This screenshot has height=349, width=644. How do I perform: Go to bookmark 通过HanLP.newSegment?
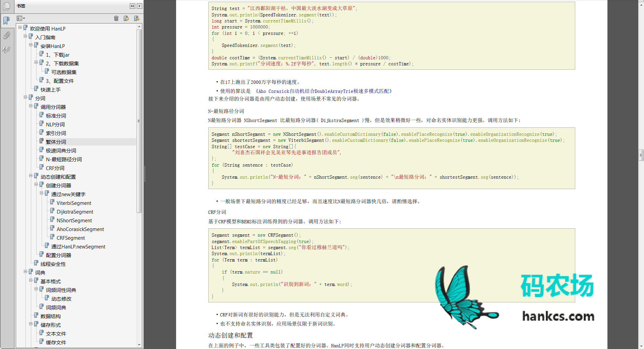78,247
